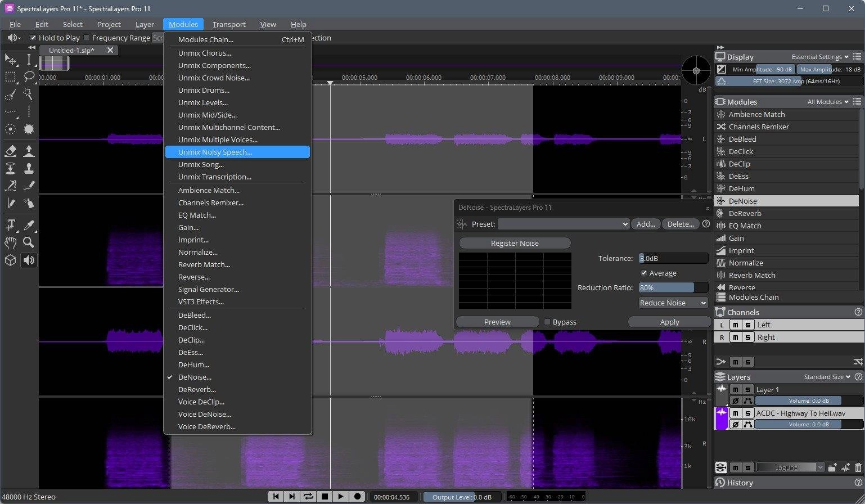Open Essential Settings dropdown in Display
This screenshot has height=504, width=865.
point(820,57)
